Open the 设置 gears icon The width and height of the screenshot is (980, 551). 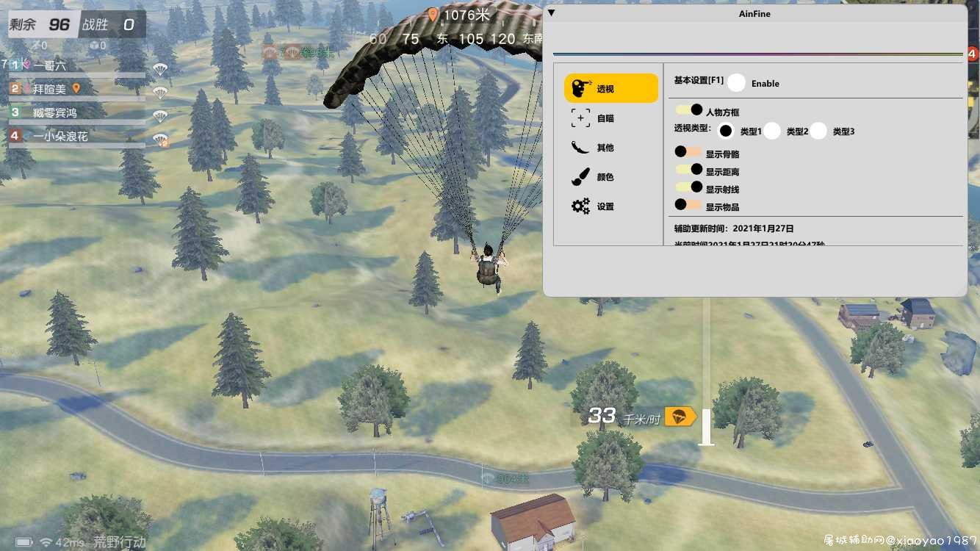pyautogui.click(x=580, y=206)
